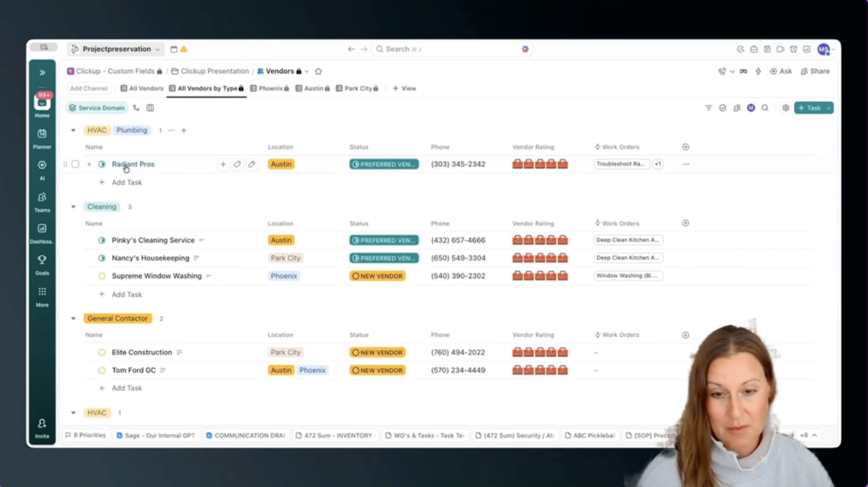Click the Preferred Vendor status badge for Nancy's Housekeeping
Screen dimensions: 868x487
(x=384, y=258)
